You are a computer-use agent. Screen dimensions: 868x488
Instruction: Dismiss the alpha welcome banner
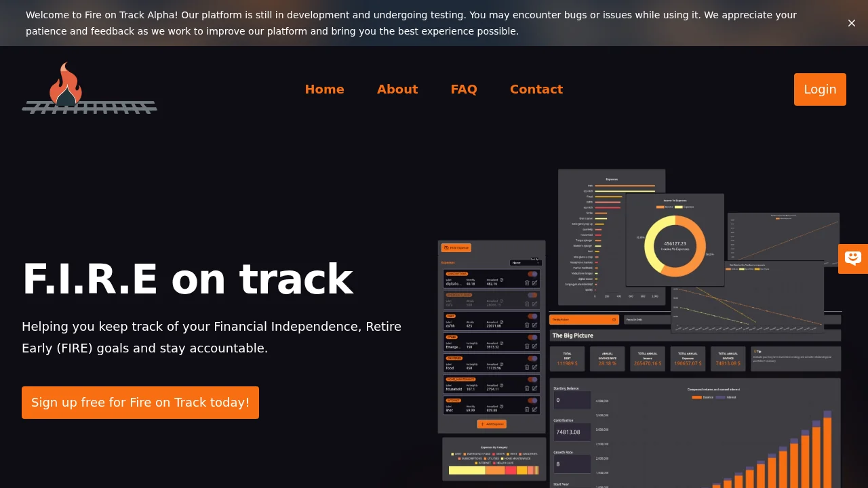click(x=852, y=23)
